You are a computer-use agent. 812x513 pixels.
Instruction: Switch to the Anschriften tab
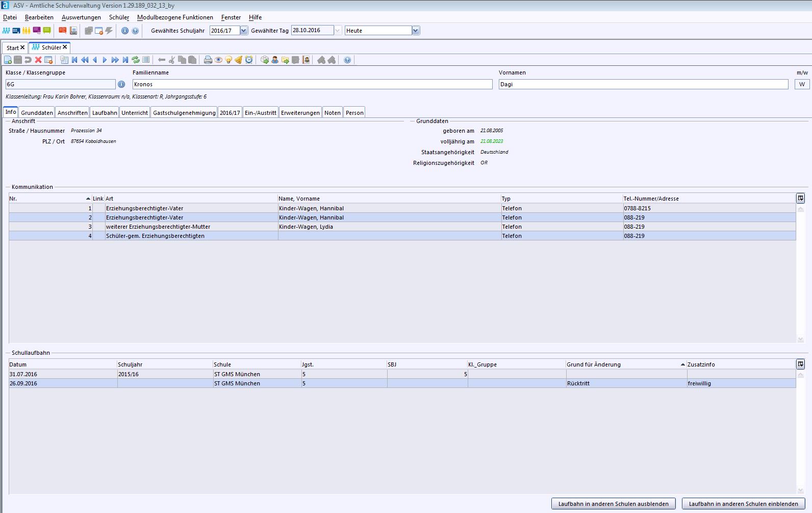point(72,113)
